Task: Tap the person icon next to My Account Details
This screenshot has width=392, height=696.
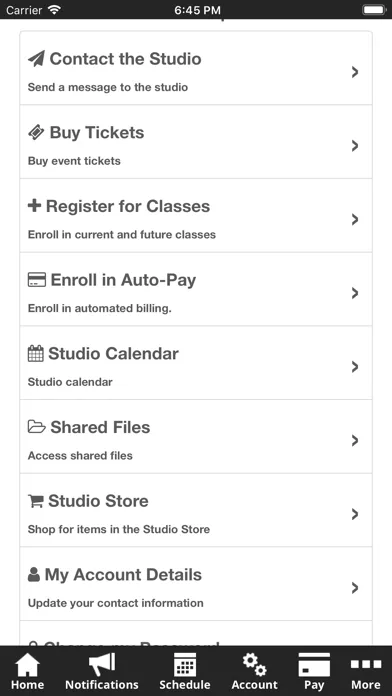Action: [34, 574]
